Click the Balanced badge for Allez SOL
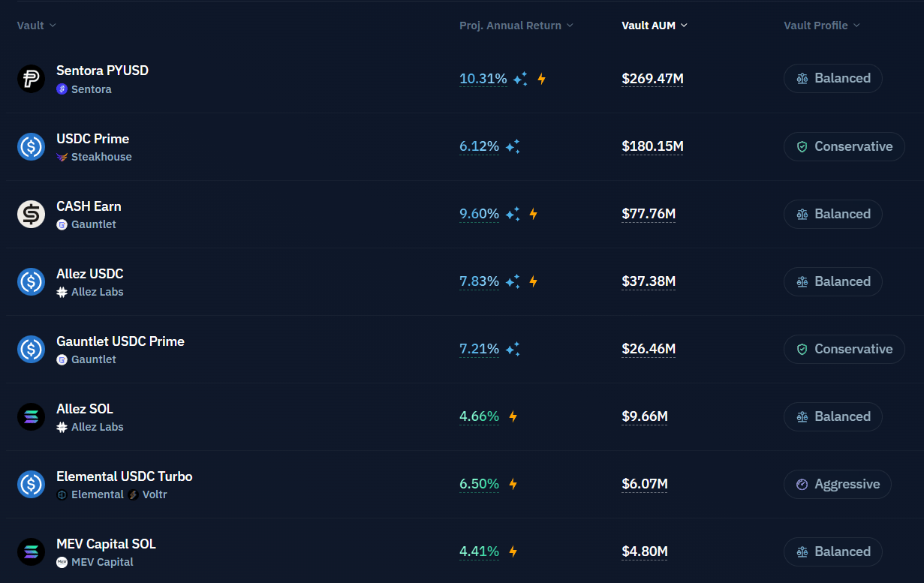This screenshot has width=924, height=583. (x=832, y=416)
